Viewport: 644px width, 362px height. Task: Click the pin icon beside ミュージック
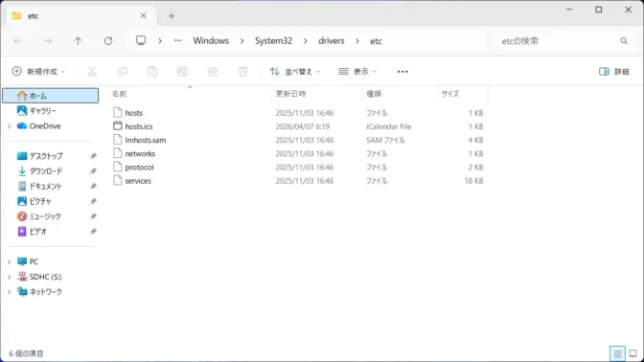(93, 215)
